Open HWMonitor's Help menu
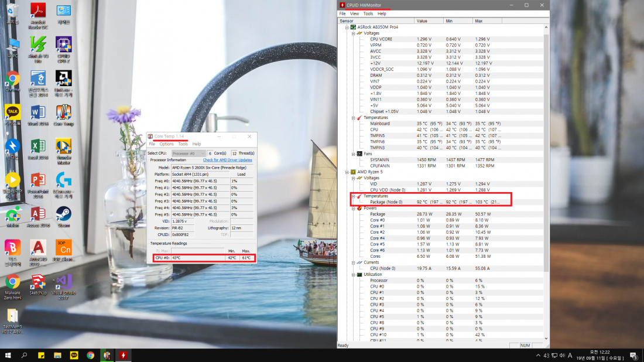The width and height of the screenshot is (644, 362). point(382,13)
